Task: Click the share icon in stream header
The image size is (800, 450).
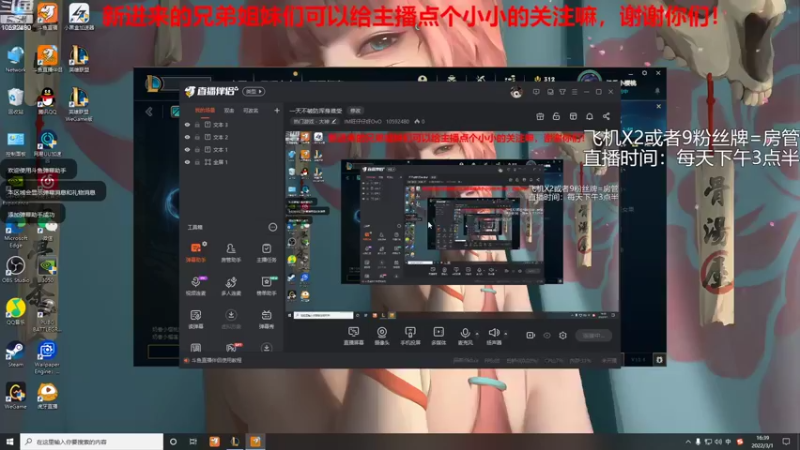Action: click(x=606, y=116)
